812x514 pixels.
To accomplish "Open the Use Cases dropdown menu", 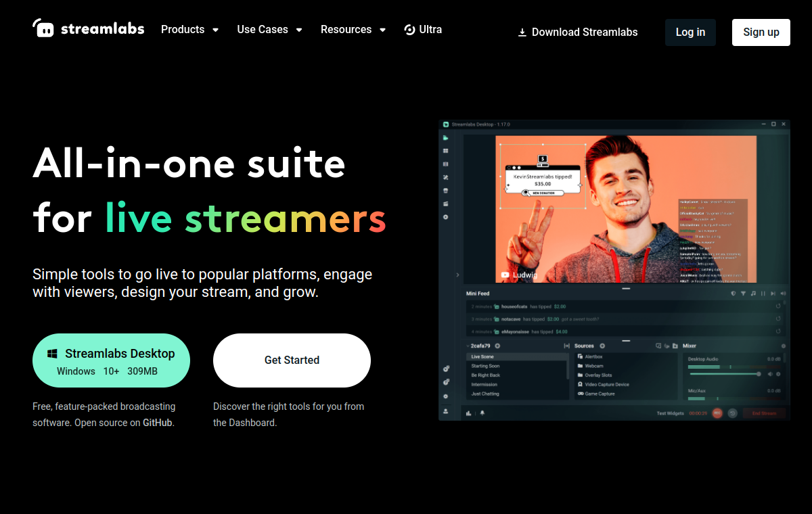I will (269, 30).
